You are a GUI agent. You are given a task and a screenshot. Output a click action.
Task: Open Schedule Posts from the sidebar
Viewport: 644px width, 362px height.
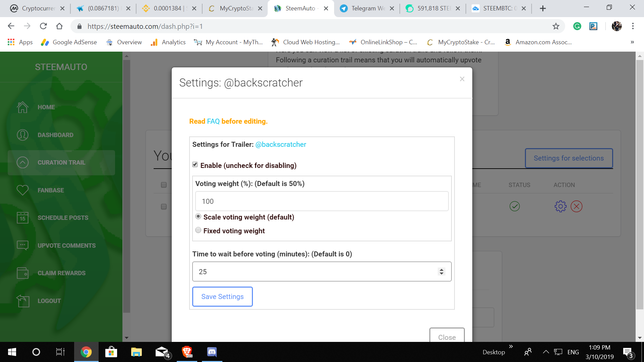pos(63,218)
